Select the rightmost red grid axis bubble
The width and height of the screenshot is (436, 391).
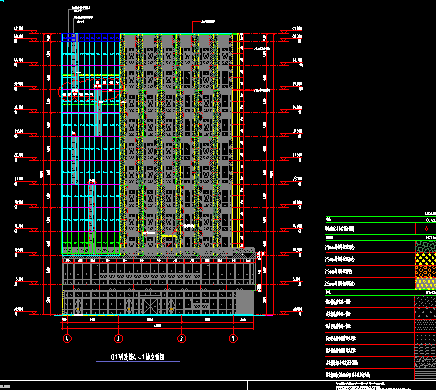coord(233,339)
